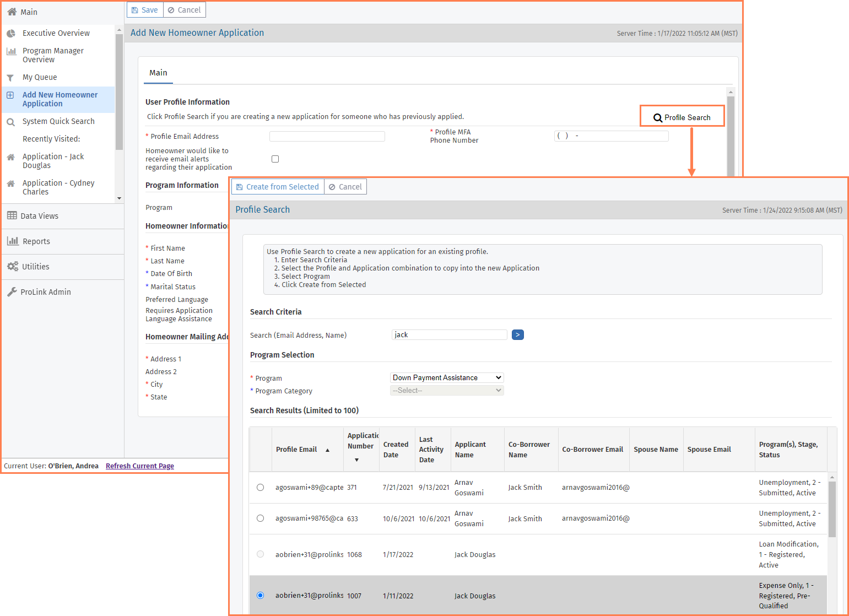Sort by Profile Email column header

[x=296, y=450]
